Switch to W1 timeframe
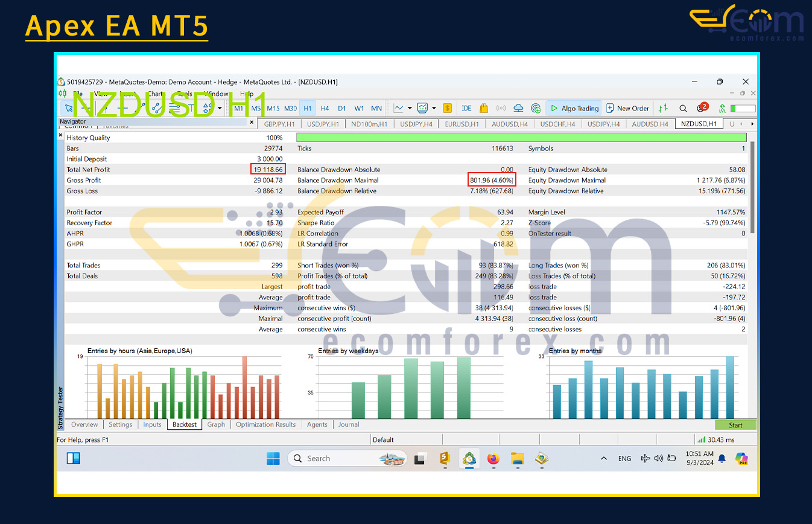 pos(359,109)
